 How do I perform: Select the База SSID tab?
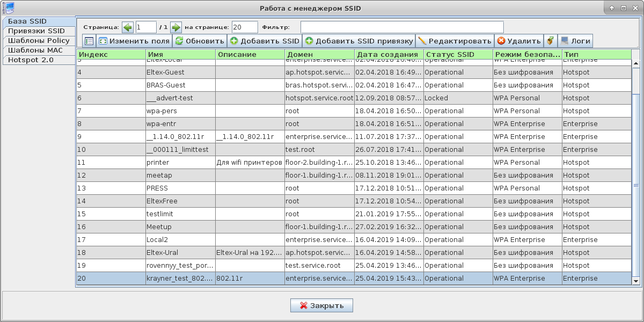(x=39, y=21)
